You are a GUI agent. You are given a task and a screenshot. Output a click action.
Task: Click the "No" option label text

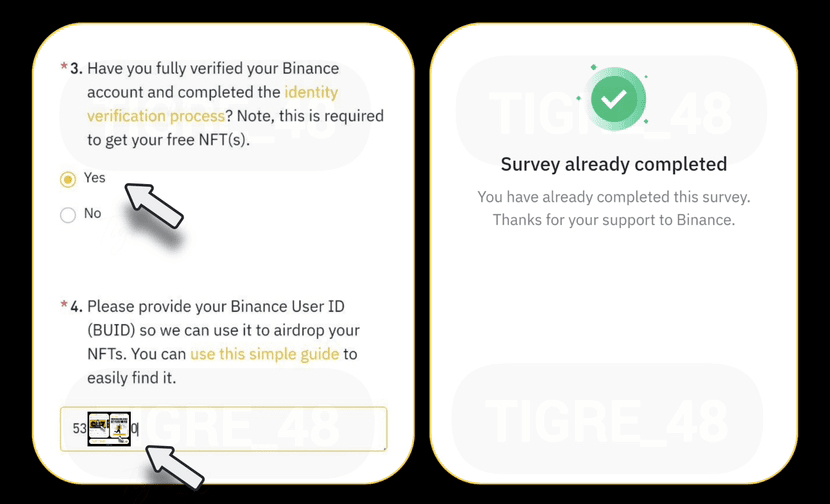(93, 213)
